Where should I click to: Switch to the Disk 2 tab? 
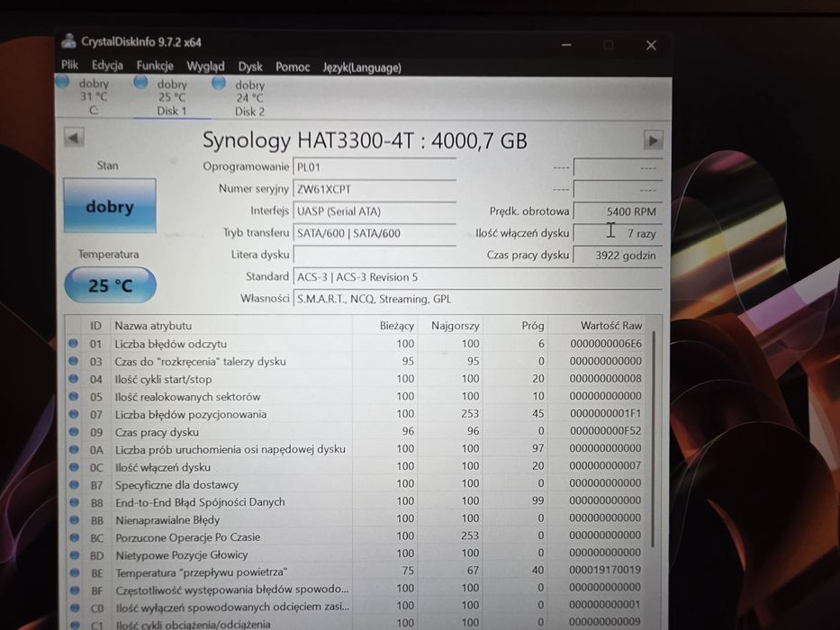(x=249, y=98)
